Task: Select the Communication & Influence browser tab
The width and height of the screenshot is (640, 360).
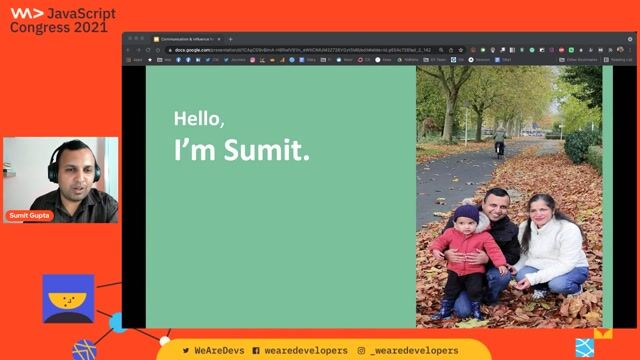Action: pyautogui.click(x=187, y=39)
